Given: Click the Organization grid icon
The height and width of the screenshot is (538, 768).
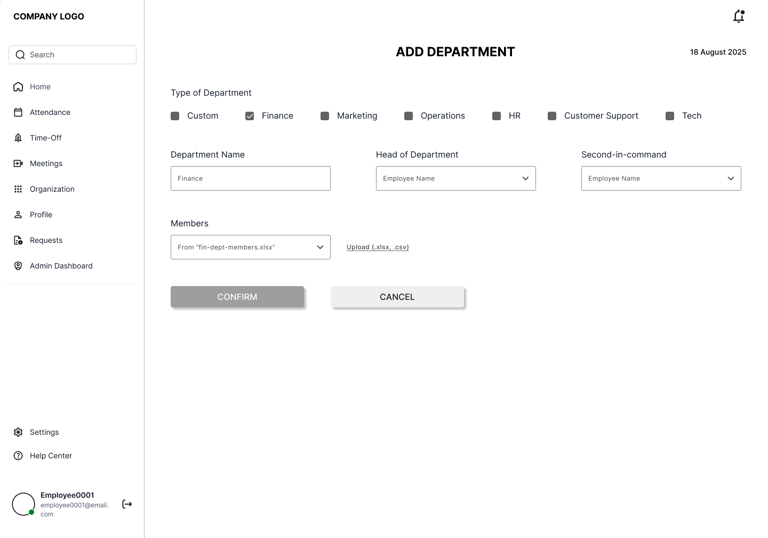Looking at the screenshot, I should (x=18, y=189).
